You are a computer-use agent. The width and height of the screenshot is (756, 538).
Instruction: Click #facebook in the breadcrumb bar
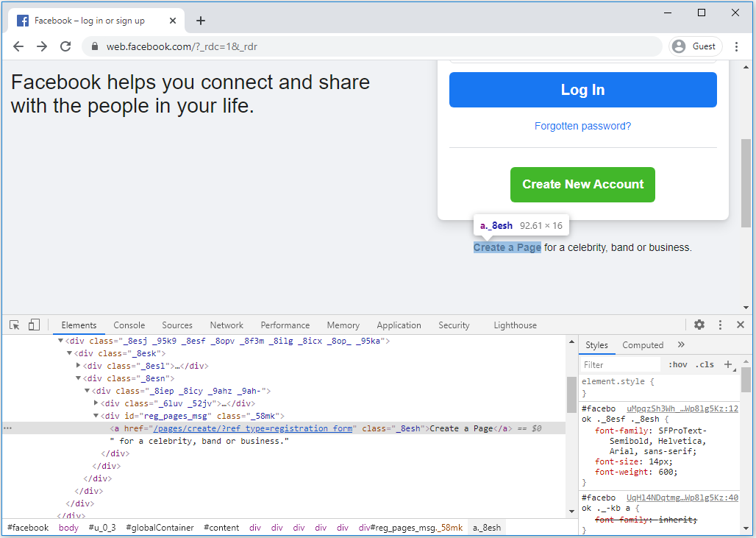click(28, 528)
